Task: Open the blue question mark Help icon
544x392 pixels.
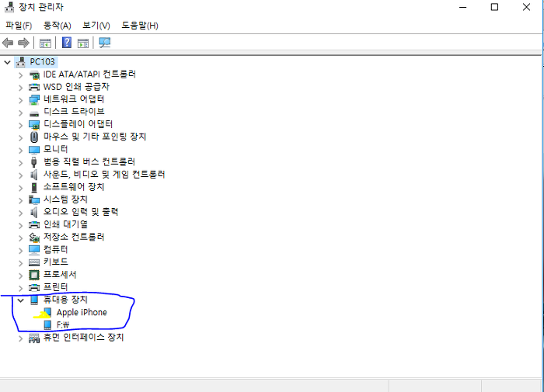Action: 67,43
